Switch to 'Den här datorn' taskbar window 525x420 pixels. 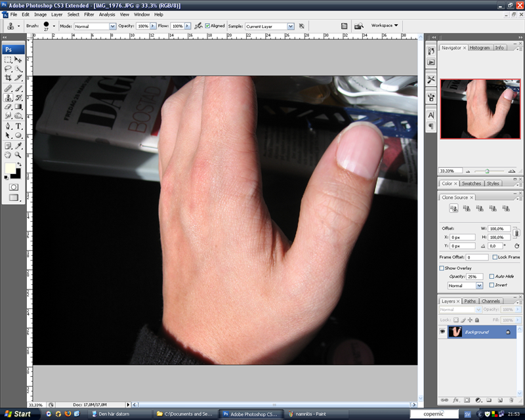coord(121,414)
